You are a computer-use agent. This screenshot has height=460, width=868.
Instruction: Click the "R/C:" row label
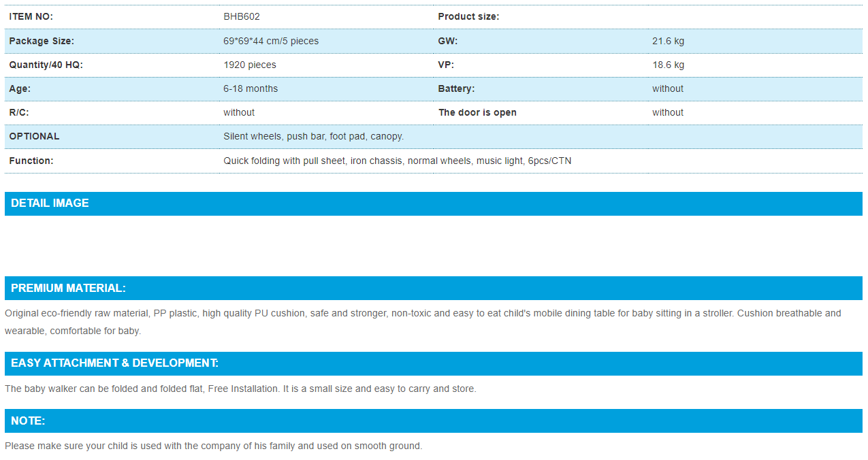click(x=19, y=112)
